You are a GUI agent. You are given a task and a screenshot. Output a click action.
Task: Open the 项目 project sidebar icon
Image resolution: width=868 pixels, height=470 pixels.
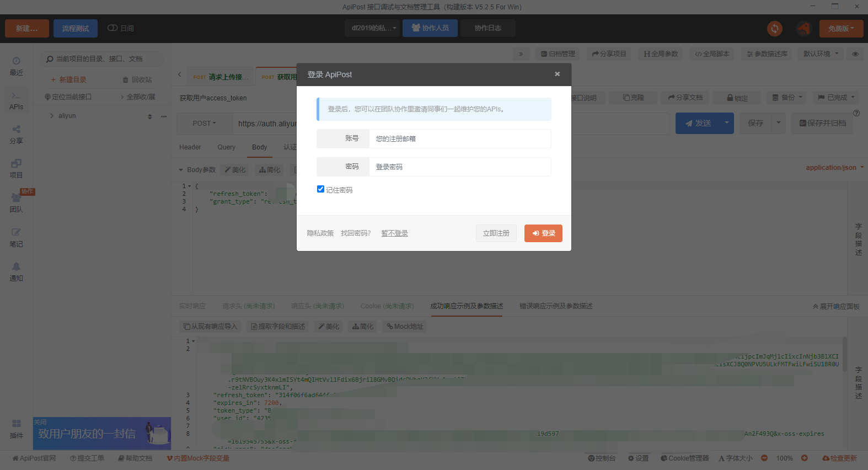16,168
